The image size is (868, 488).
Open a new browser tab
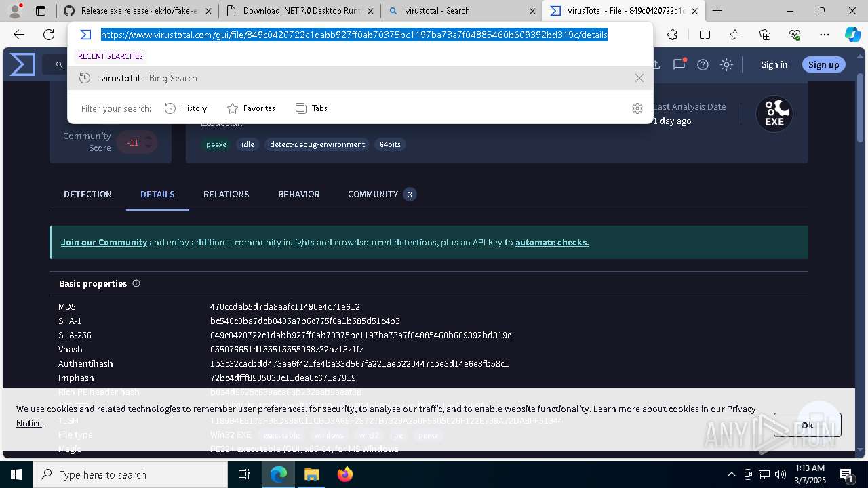point(717,11)
